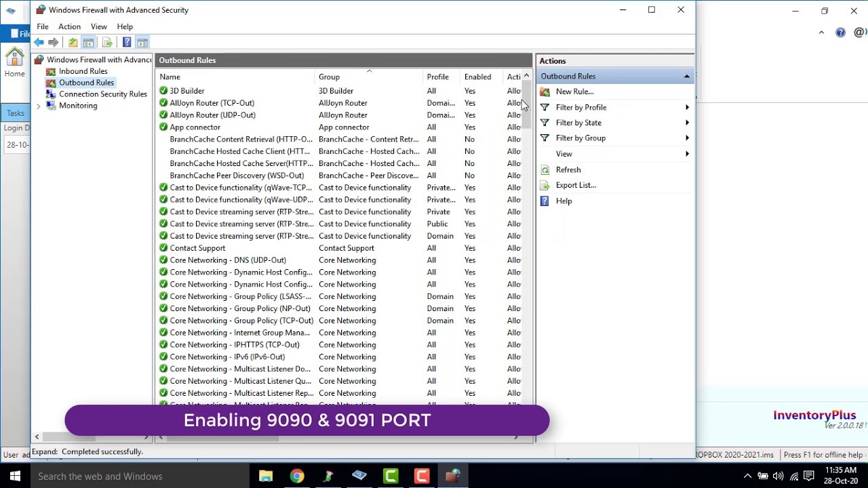Sort rules by Group column header
Image resolution: width=868 pixels, height=488 pixels.
370,77
